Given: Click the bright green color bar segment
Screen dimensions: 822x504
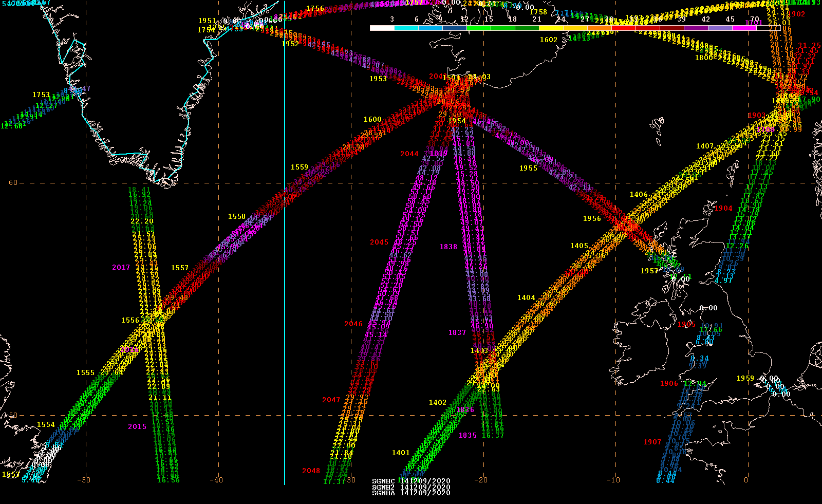Looking at the screenshot, I should [x=478, y=28].
